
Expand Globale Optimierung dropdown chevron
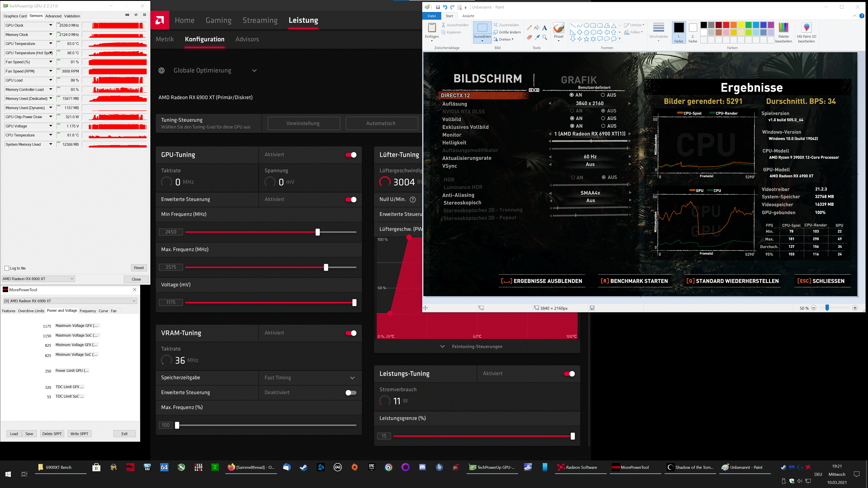pos(254,70)
